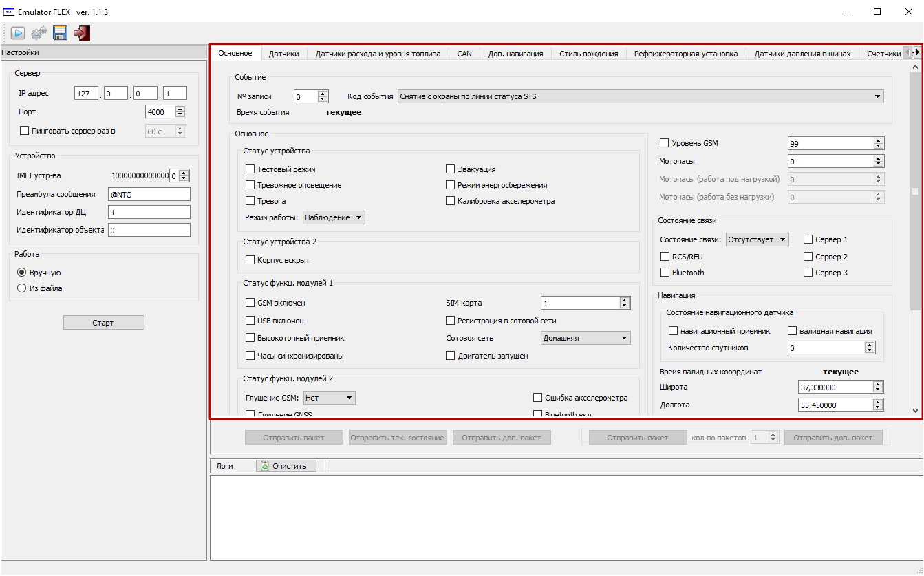The width and height of the screenshot is (924, 576).
Task: Click the red exit door toolbar icon
Action: click(x=82, y=32)
